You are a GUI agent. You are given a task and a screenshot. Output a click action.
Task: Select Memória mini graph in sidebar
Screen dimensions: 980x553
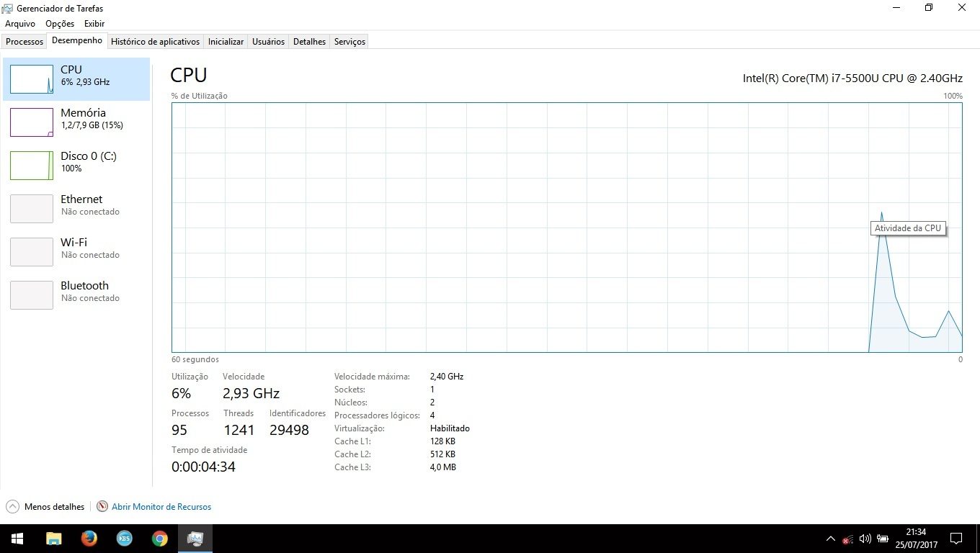[32, 122]
